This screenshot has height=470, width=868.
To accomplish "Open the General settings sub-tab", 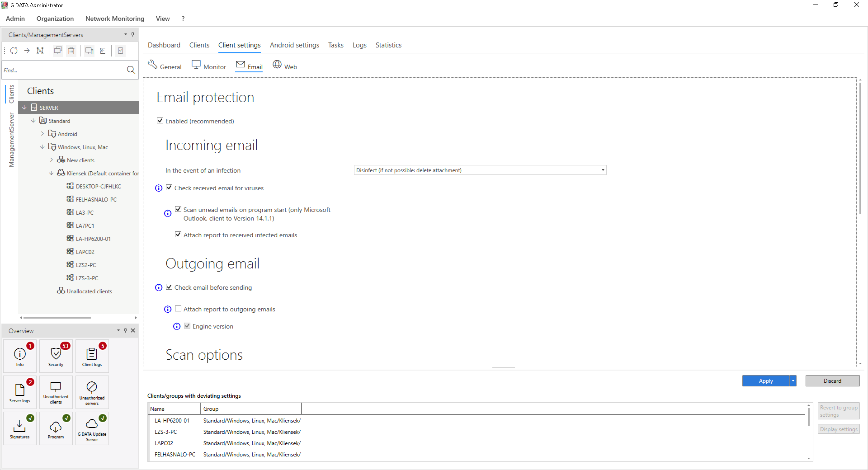I will pyautogui.click(x=165, y=66).
